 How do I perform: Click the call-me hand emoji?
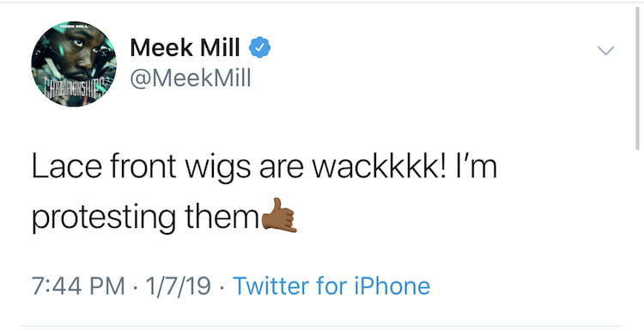coord(279,215)
